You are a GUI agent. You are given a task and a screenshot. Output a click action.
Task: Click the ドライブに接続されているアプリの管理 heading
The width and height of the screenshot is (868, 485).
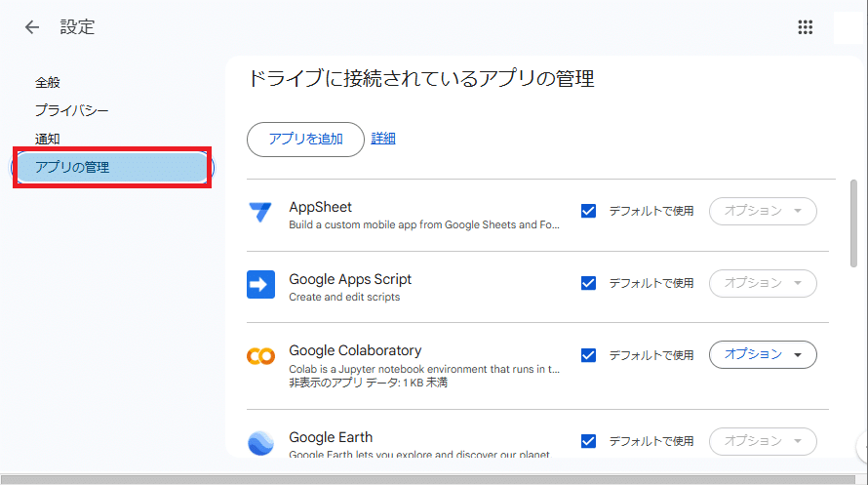(421, 79)
